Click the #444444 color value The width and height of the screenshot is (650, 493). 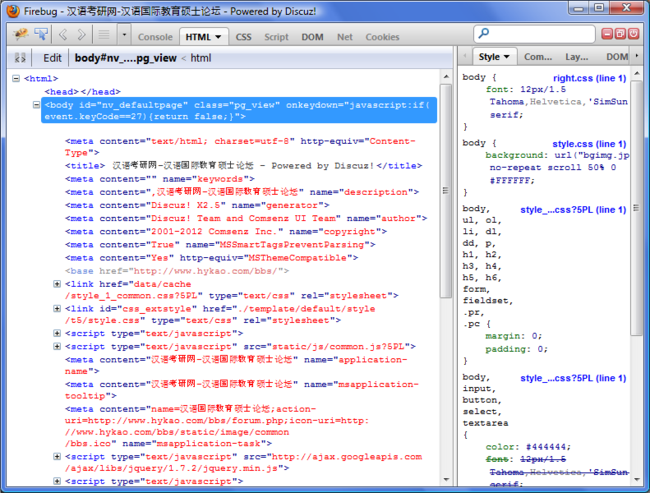548,447
